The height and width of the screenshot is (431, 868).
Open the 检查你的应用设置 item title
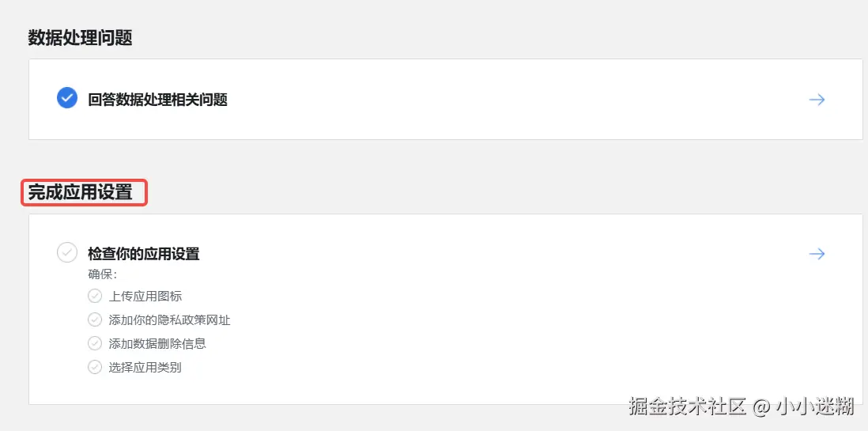click(x=143, y=254)
